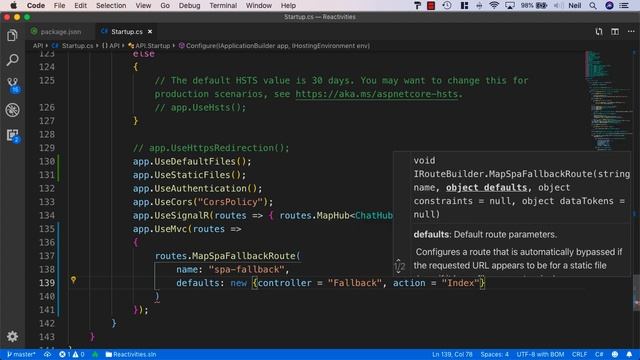Open the View menu

point(143,5)
